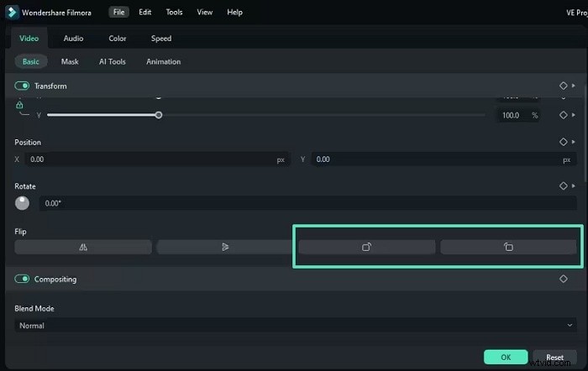Switch to the Speed tab
588x371 pixels.
[161, 39]
